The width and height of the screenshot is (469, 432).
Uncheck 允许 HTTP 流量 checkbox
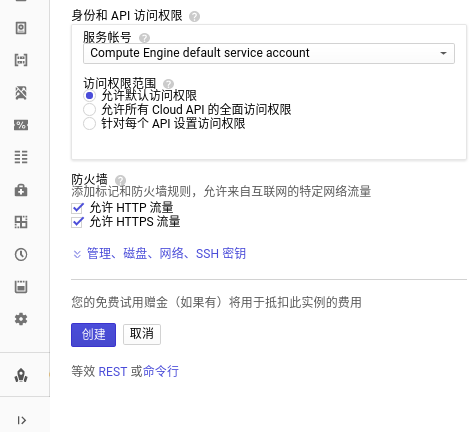(78, 208)
